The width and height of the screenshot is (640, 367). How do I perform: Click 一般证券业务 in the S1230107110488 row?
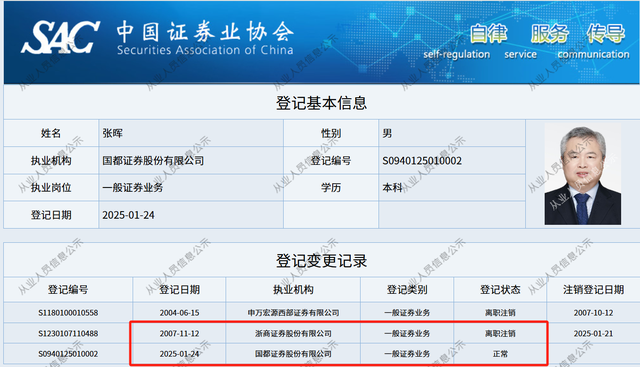(407, 334)
